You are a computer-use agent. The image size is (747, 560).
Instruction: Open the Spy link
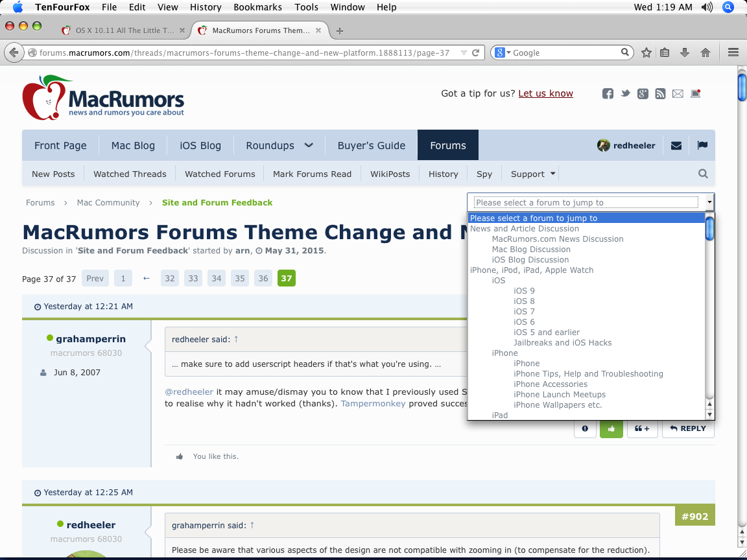[484, 174]
